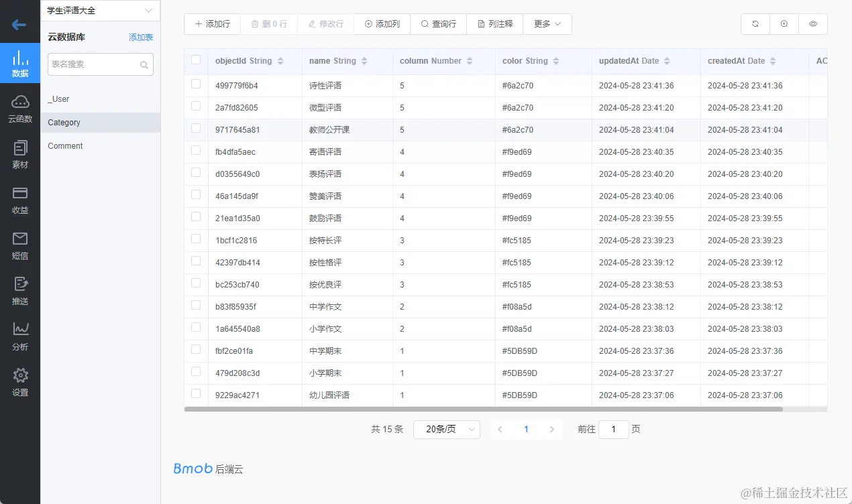Click objectId cell 1a645540a8

point(237,329)
